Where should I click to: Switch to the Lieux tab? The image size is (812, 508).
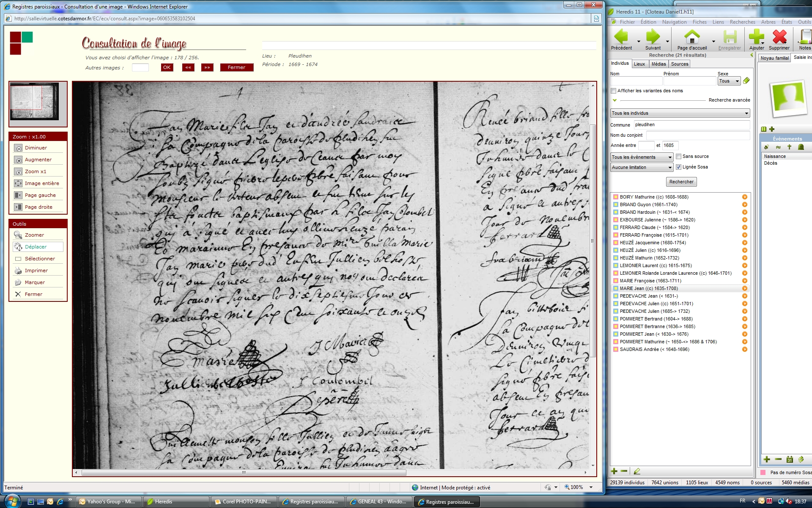coord(639,64)
